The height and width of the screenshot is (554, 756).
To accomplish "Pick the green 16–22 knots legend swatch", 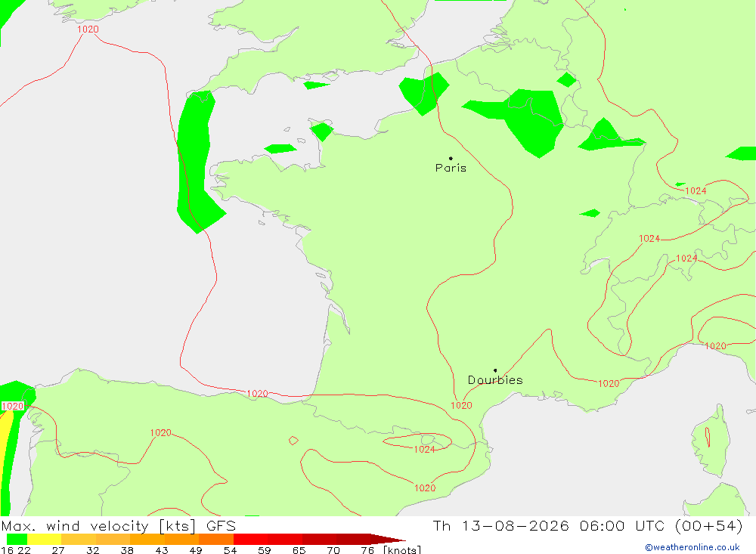I will (17, 539).
